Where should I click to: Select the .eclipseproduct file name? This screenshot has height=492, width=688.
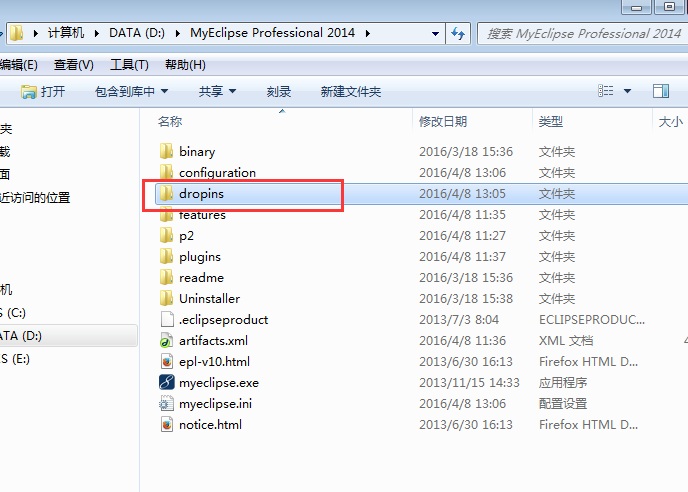click(223, 320)
